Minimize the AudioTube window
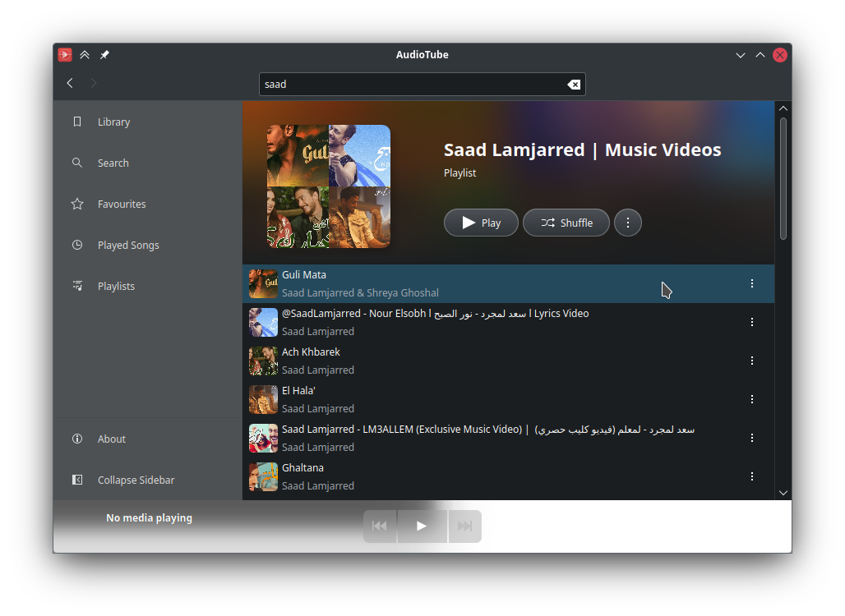Viewport: 845px width, 616px height. (x=741, y=55)
